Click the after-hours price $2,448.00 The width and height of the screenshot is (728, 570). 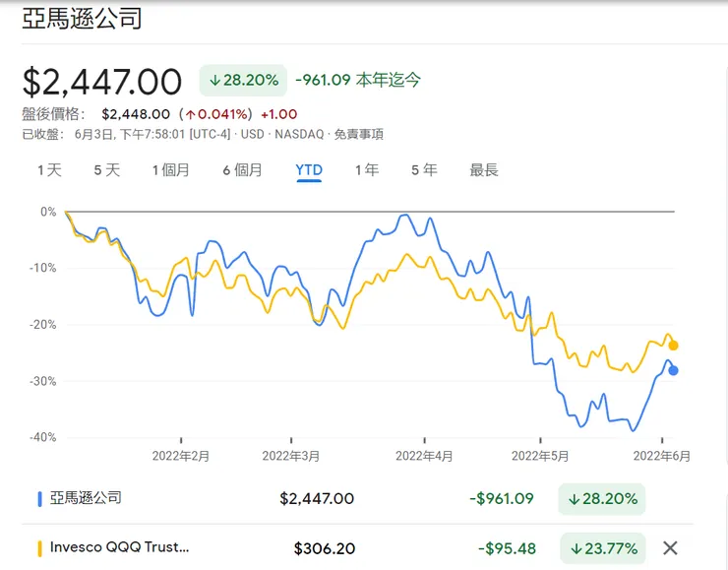(x=136, y=114)
